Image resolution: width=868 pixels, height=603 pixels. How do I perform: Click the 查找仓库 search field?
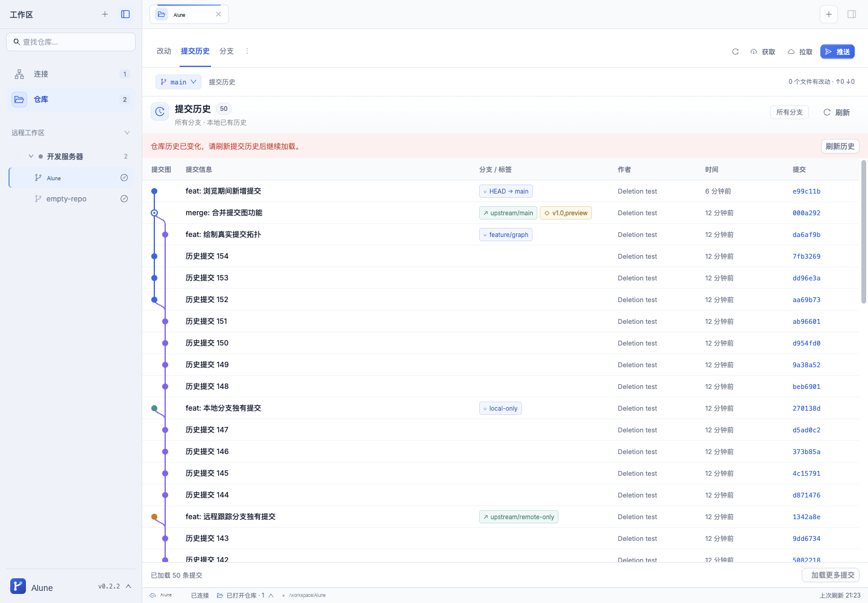[x=71, y=42]
